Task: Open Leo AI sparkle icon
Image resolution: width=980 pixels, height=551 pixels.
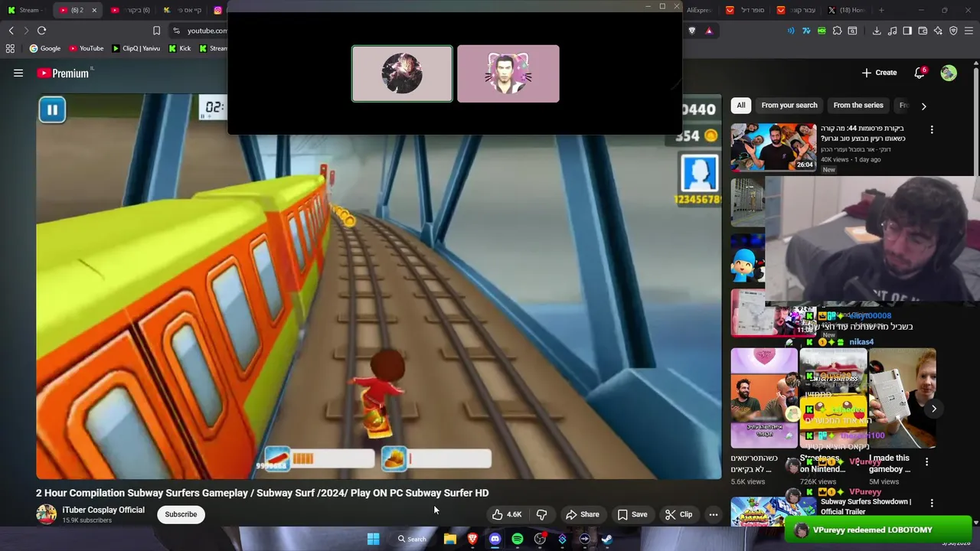Action: (938, 31)
